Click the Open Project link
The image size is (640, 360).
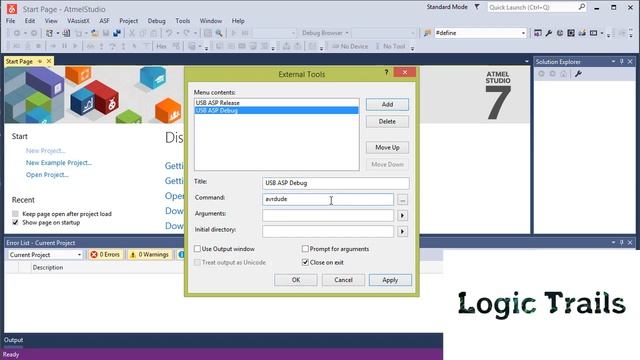(47, 175)
